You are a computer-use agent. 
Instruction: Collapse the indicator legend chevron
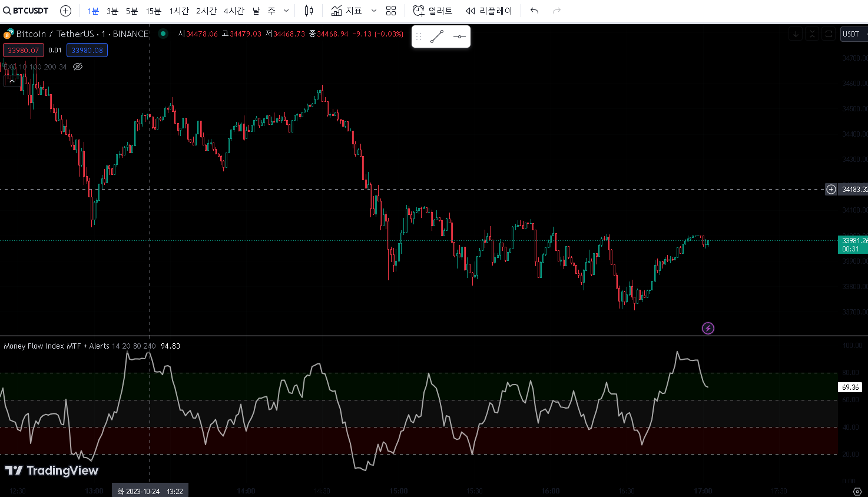[12, 81]
